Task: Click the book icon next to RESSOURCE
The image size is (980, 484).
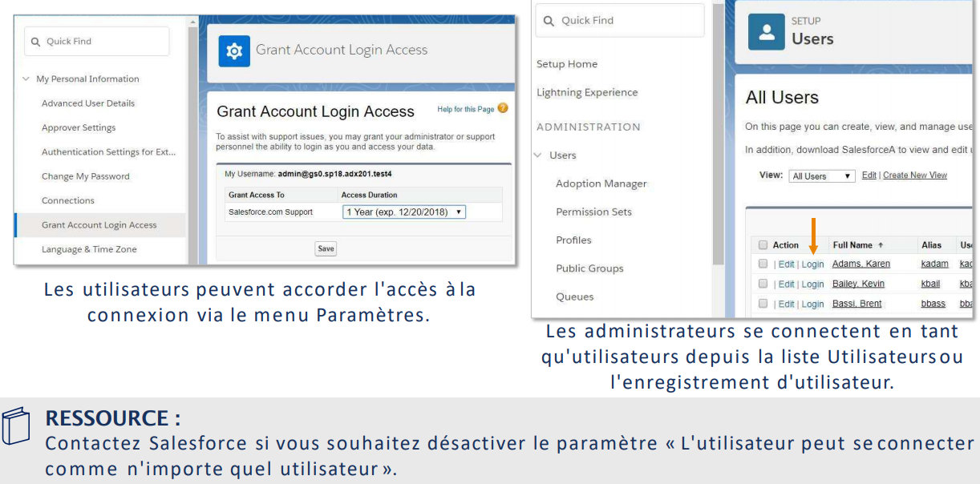Action: click(x=18, y=426)
